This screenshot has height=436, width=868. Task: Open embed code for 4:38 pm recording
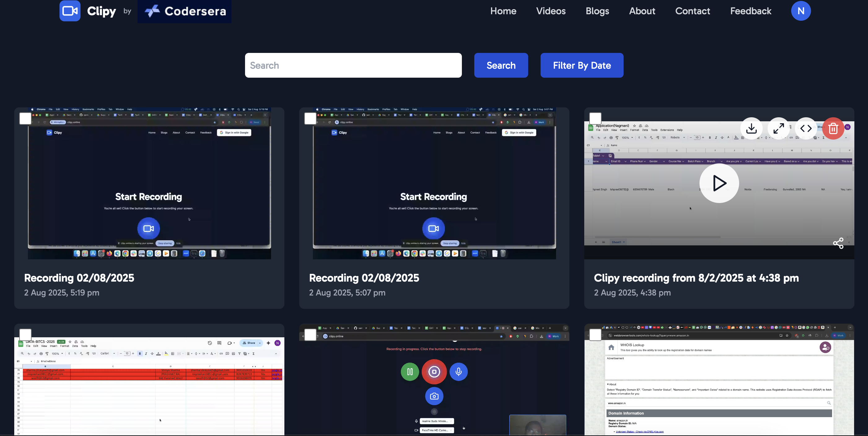point(806,128)
